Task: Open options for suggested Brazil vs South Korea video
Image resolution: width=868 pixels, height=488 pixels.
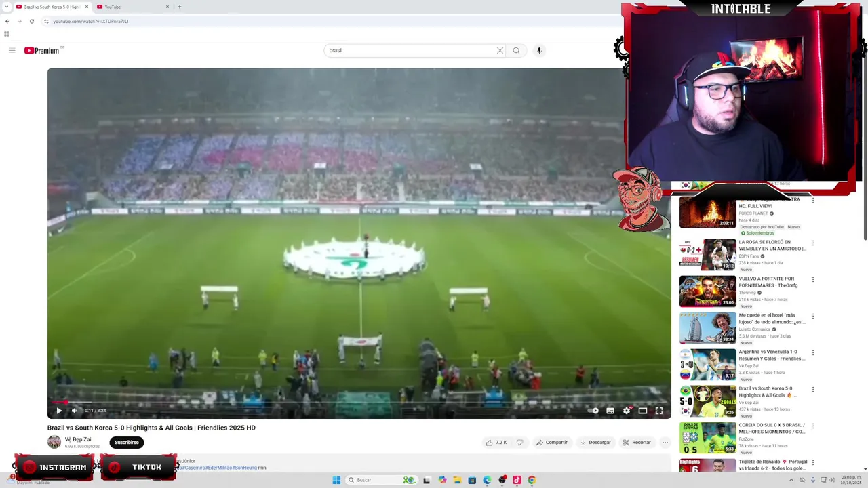Action: [813, 389]
